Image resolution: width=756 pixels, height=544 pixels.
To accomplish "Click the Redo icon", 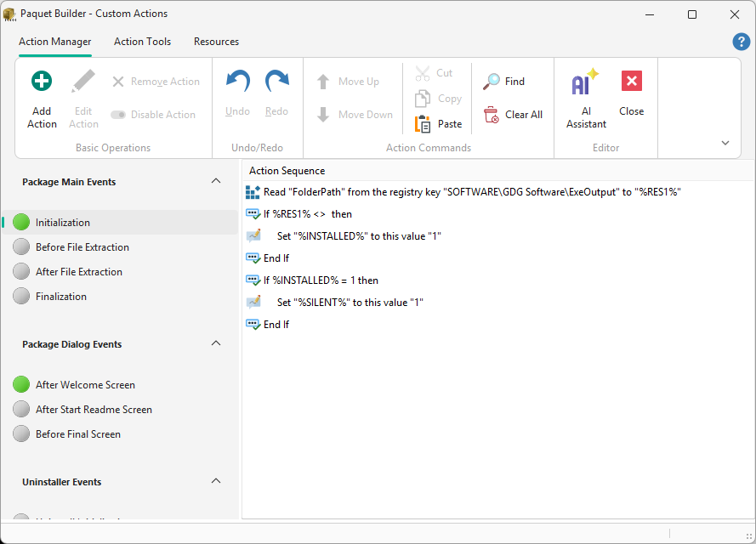I will pyautogui.click(x=277, y=81).
